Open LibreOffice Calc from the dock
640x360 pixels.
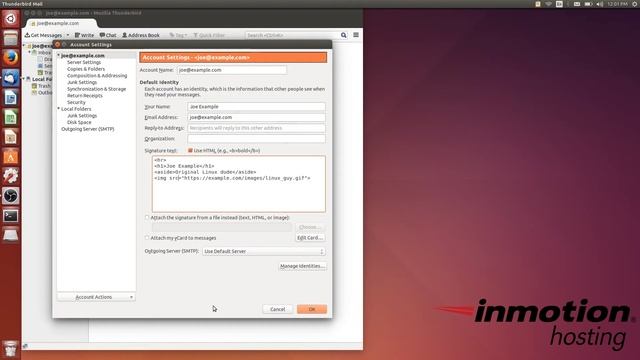coord(11,117)
